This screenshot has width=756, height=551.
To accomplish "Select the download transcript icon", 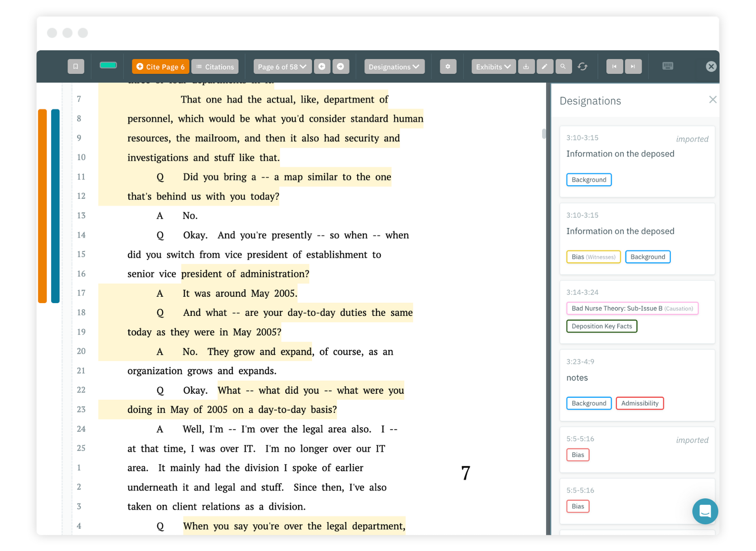I will 526,66.
